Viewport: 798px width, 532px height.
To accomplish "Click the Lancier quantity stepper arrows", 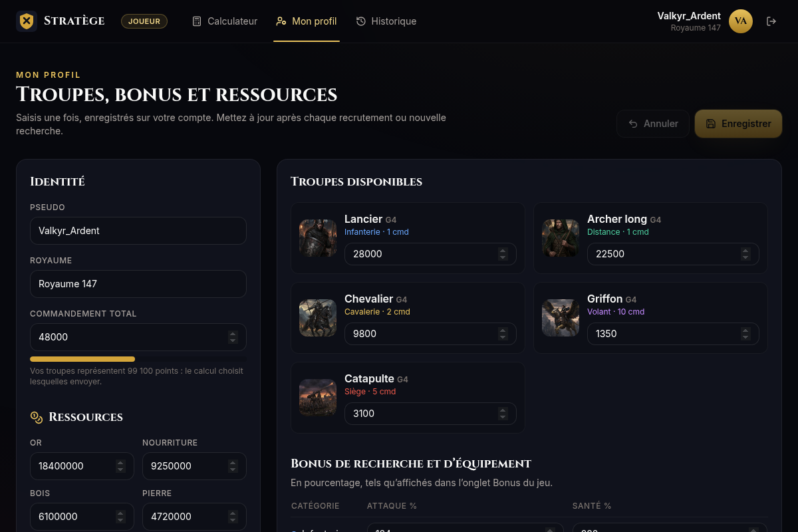I will [x=503, y=254].
